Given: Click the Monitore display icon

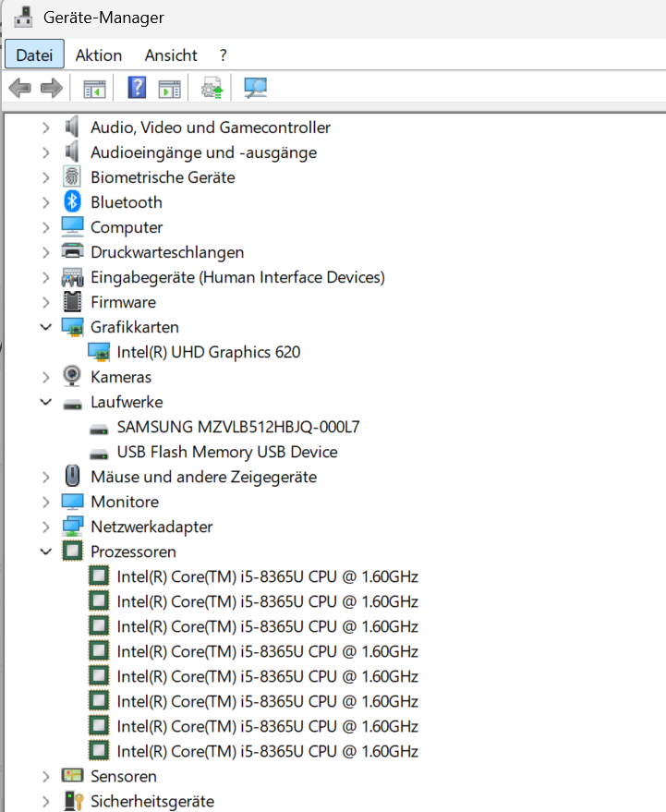Looking at the screenshot, I should coord(72,502).
